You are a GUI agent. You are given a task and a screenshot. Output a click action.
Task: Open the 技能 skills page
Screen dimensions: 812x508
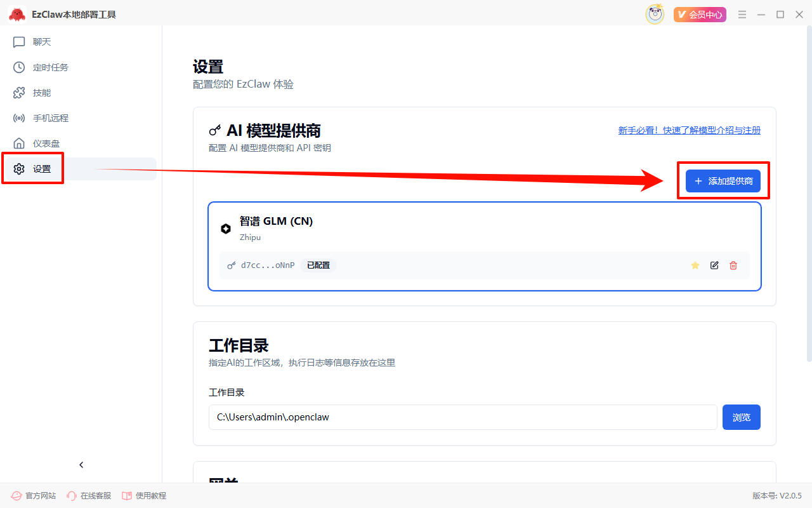41,93
